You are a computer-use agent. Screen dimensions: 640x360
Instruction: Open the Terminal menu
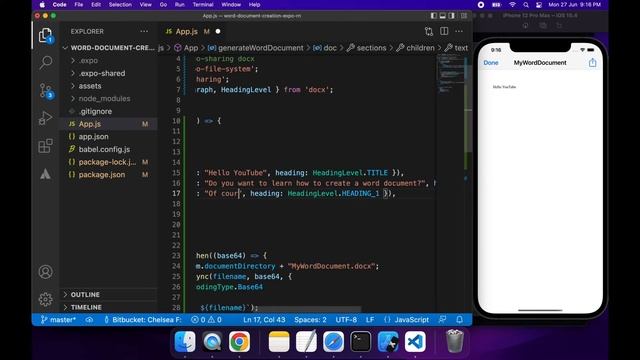coord(203,4)
